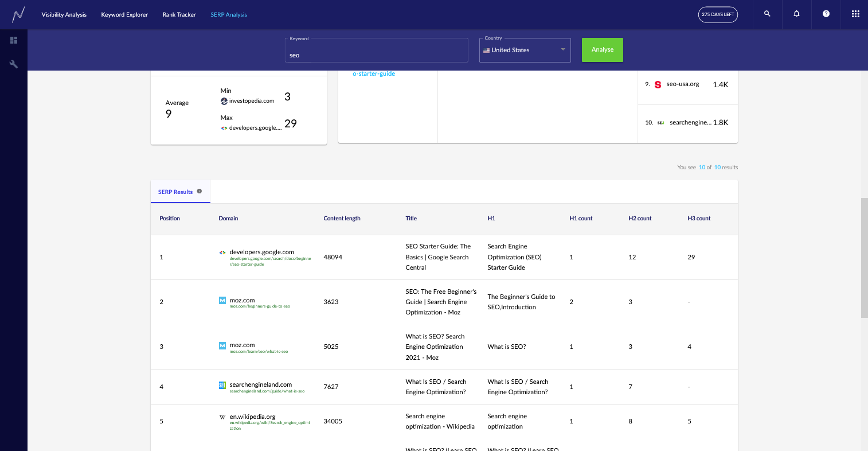Sort by Position column header
This screenshot has width=868, height=451.
click(x=170, y=219)
